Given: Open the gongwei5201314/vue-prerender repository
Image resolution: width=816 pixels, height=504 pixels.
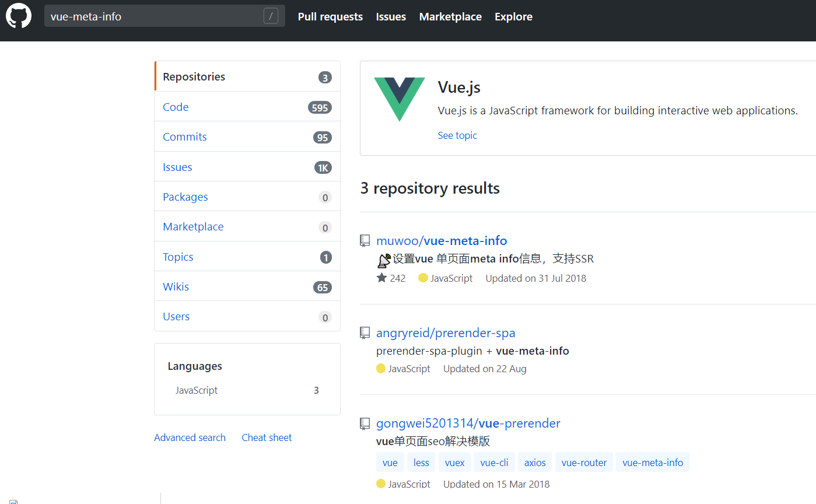Looking at the screenshot, I should click(468, 423).
